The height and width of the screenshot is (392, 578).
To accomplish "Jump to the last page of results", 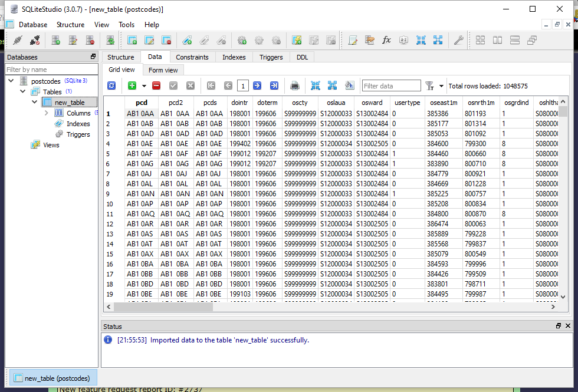I will coord(274,85).
